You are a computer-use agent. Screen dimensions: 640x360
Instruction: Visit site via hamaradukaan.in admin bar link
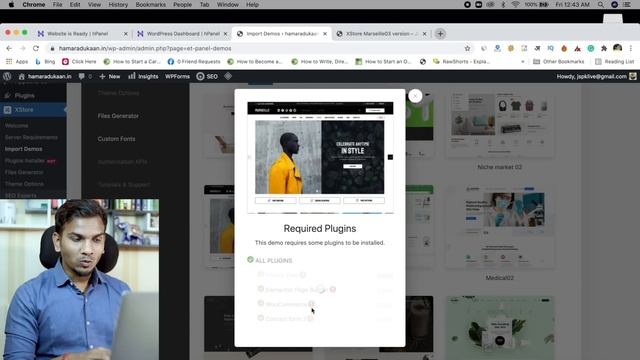pyautogui.click(x=45, y=76)
